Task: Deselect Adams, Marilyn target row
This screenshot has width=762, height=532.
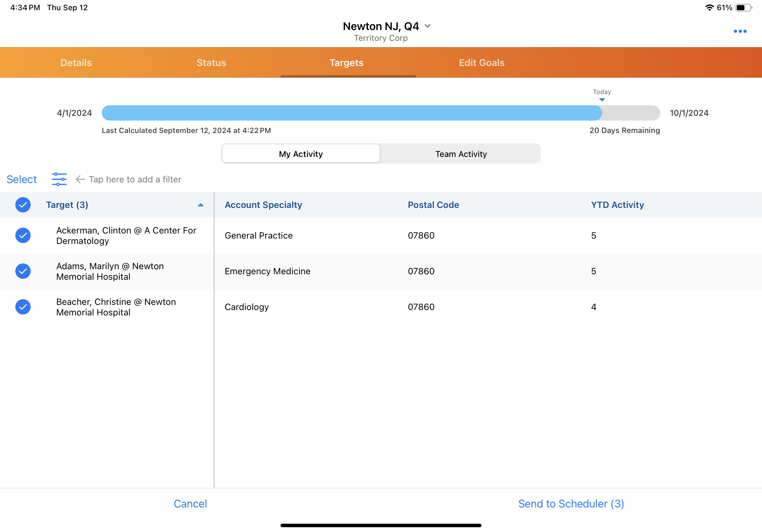Action: [x=23, y=271]
